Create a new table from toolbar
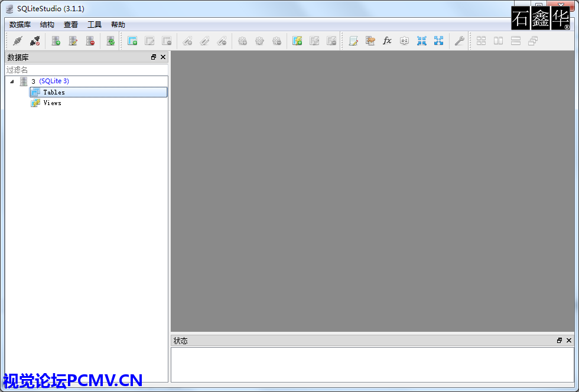Screen dimensions: 579x392 132,41
